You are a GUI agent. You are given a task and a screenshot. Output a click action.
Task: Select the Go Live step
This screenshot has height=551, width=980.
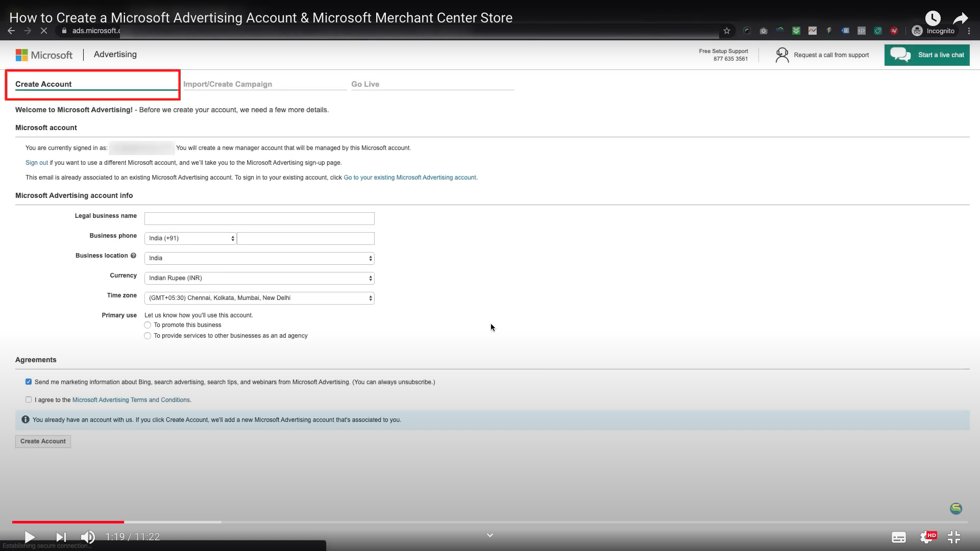[365, 84]
